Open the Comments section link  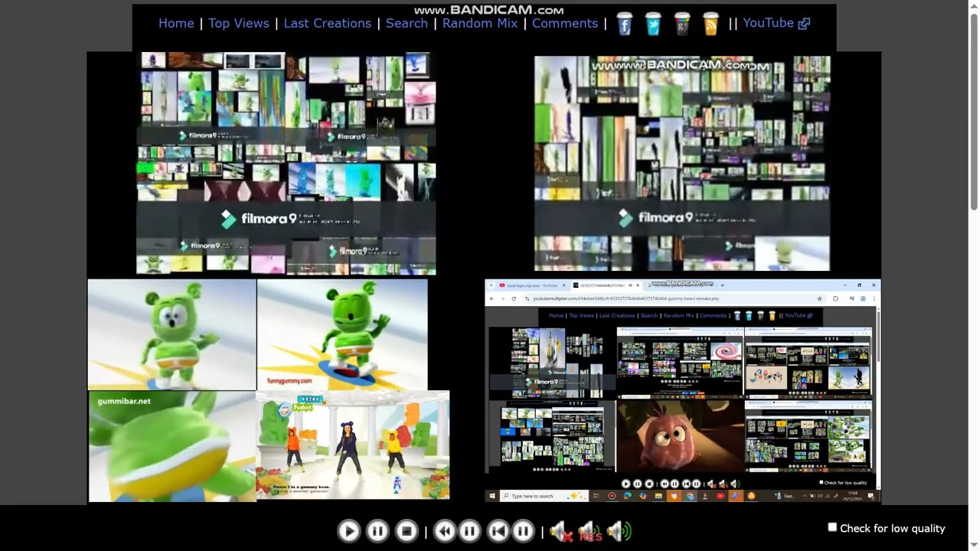click(x=565, y=23)
